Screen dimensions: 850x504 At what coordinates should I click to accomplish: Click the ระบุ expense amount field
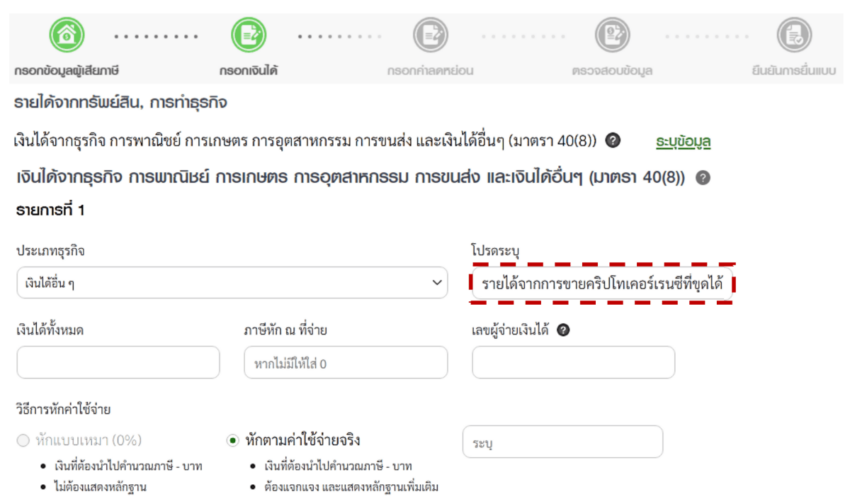tap(563, 442)
